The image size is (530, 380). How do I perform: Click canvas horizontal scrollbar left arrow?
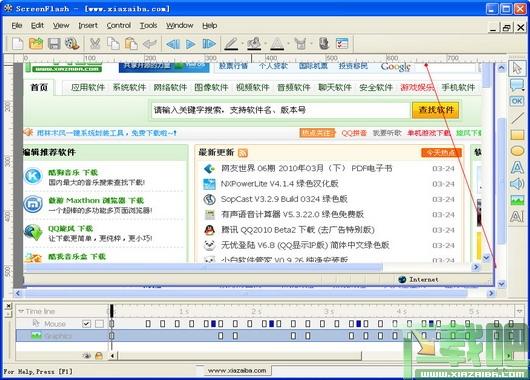click(18, 293)
